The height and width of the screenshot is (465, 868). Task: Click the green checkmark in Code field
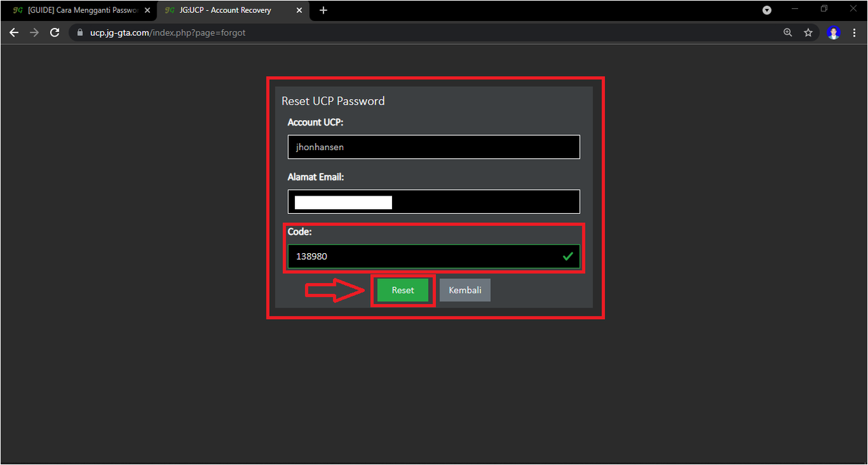coord(568,257)
